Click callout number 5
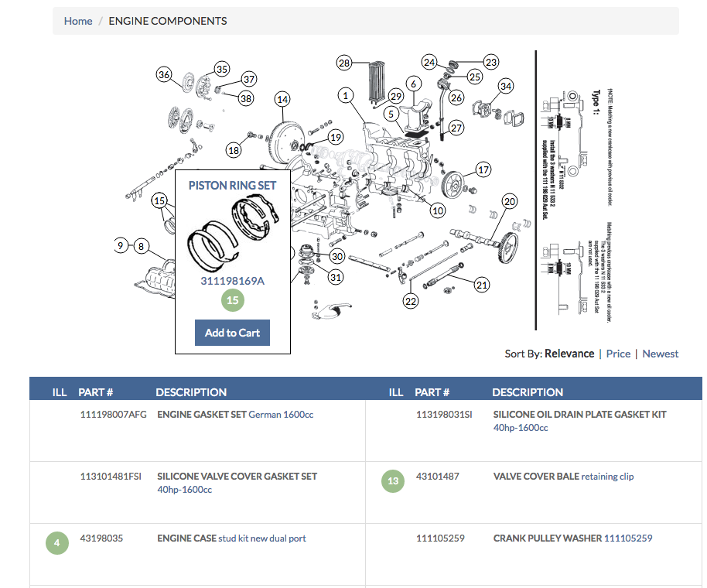The height and width of the screenshot is (588, 707). click(391, 114)
